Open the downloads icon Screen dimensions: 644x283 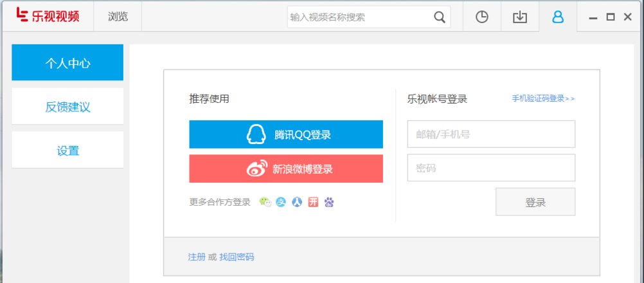coord(520,17)
